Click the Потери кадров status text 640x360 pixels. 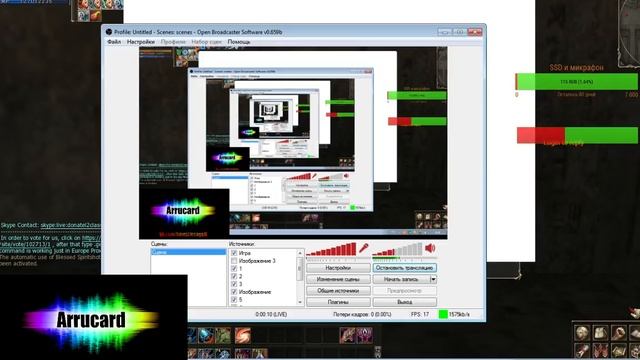(362, 314)
